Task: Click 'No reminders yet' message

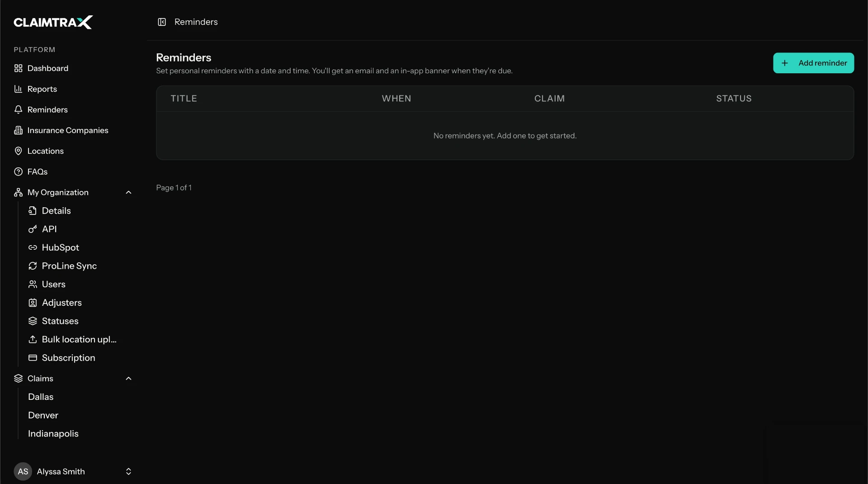Action: tap(505, 136)
